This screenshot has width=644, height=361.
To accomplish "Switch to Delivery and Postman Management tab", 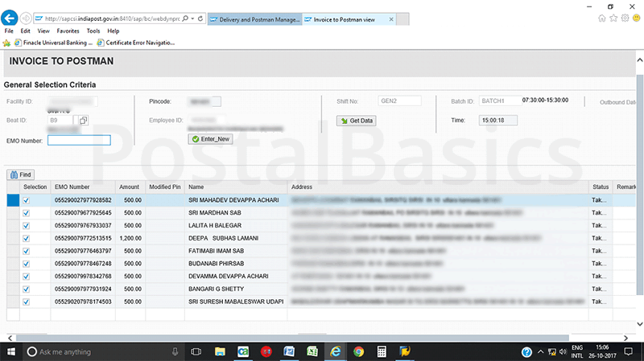I will (254, 18).
